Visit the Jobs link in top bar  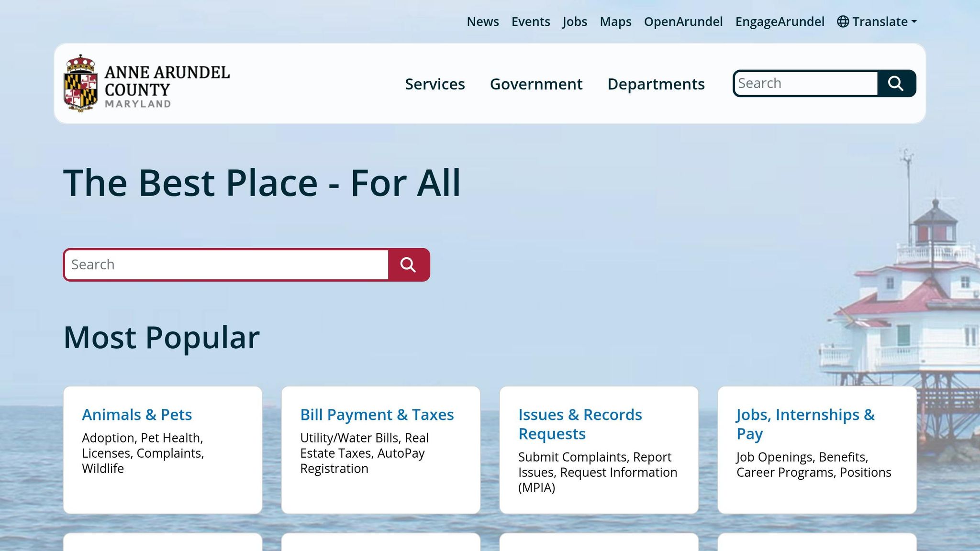coord(575,22)
